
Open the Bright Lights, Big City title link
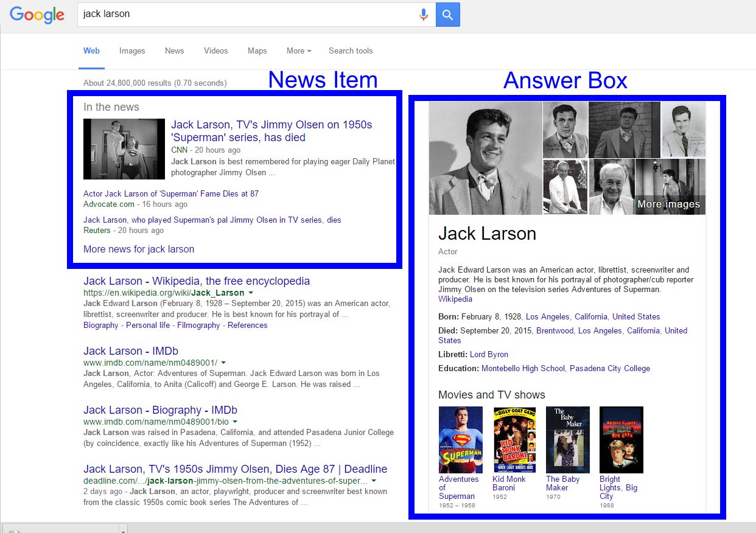(618, 488)
